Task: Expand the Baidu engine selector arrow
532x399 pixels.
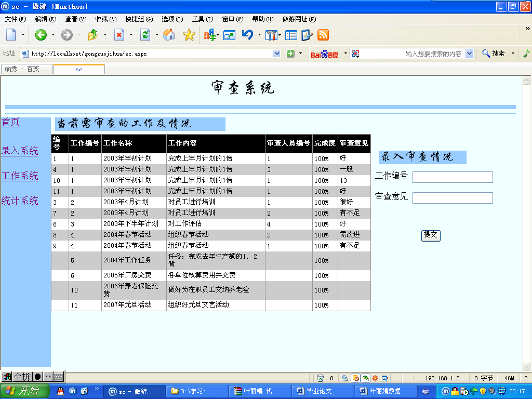Action: [x=345, y=54]
